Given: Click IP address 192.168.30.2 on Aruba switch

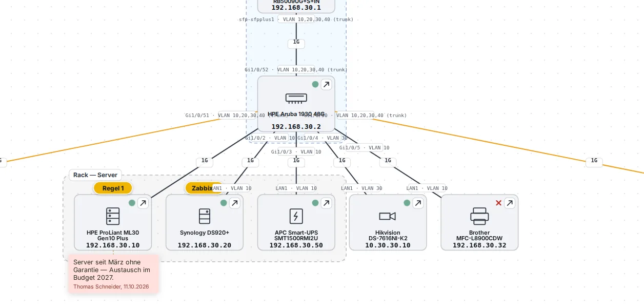Looking at the screenshot, I should (296, 126).
